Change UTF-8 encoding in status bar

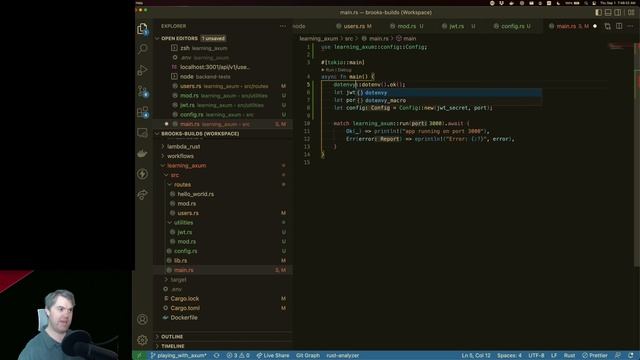click(536, 356)
